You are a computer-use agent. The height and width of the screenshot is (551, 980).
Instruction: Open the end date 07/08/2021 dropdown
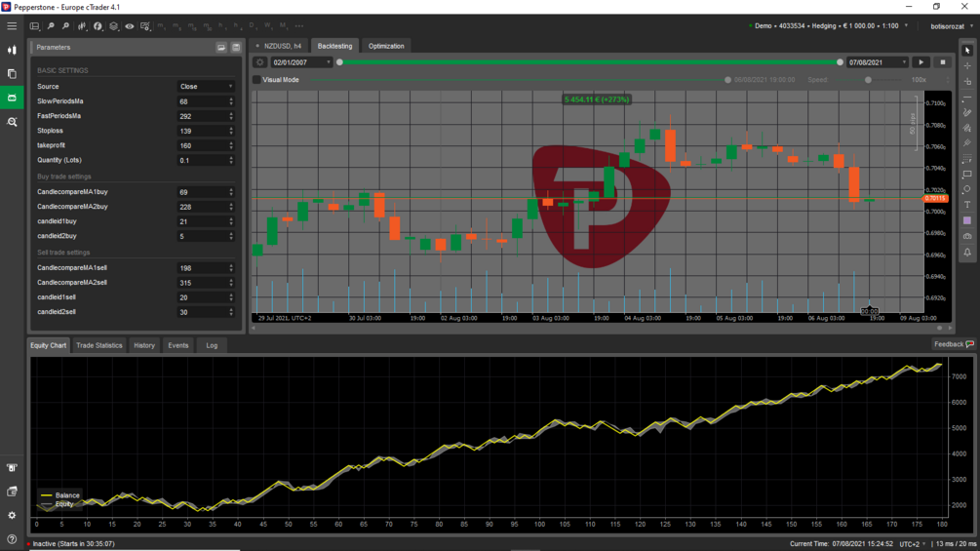[878, 62]
